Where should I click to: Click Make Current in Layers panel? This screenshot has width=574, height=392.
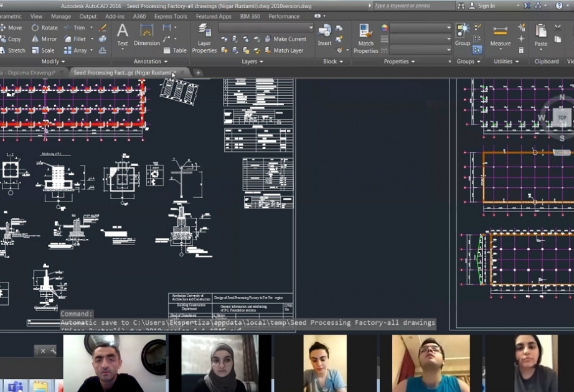(285, 39)
